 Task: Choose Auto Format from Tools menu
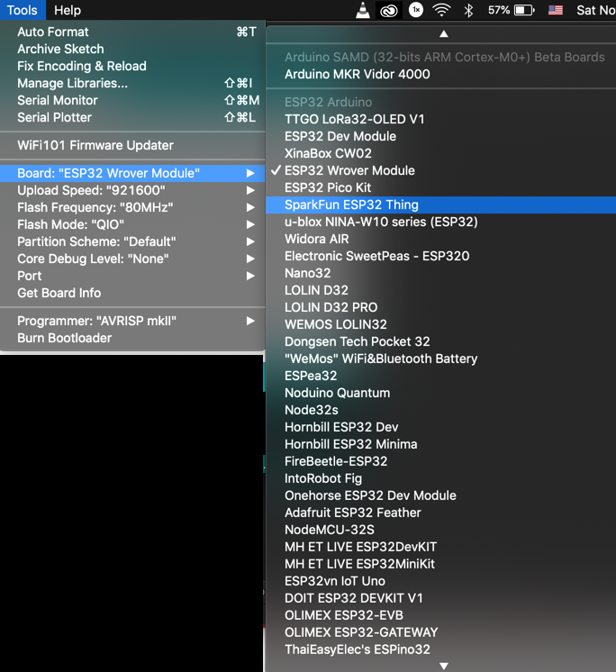click(x=132, y=32)
